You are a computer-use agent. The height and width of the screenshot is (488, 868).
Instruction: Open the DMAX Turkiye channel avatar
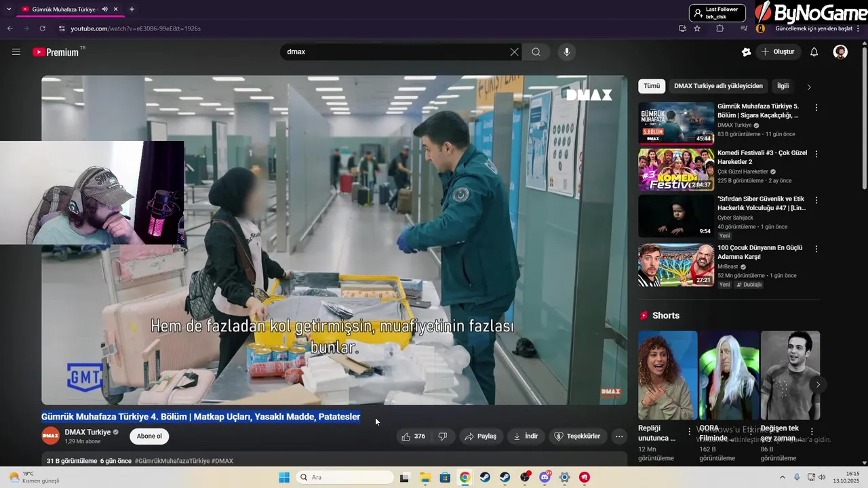click(51, 436)
